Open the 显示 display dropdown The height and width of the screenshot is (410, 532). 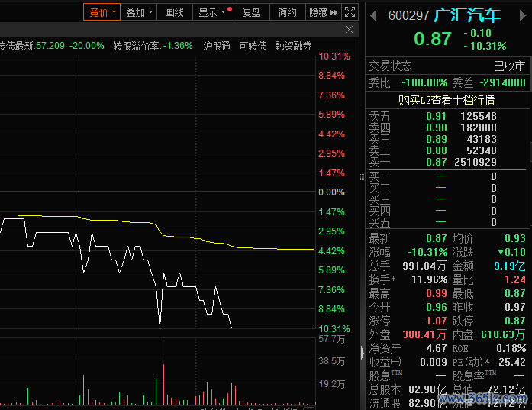tap(212, 12)
